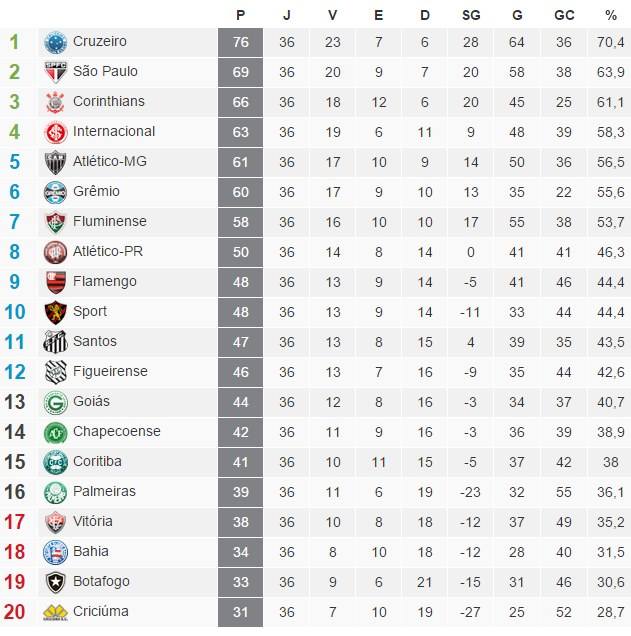Sort table by the P points header

(x=240, y=15)
